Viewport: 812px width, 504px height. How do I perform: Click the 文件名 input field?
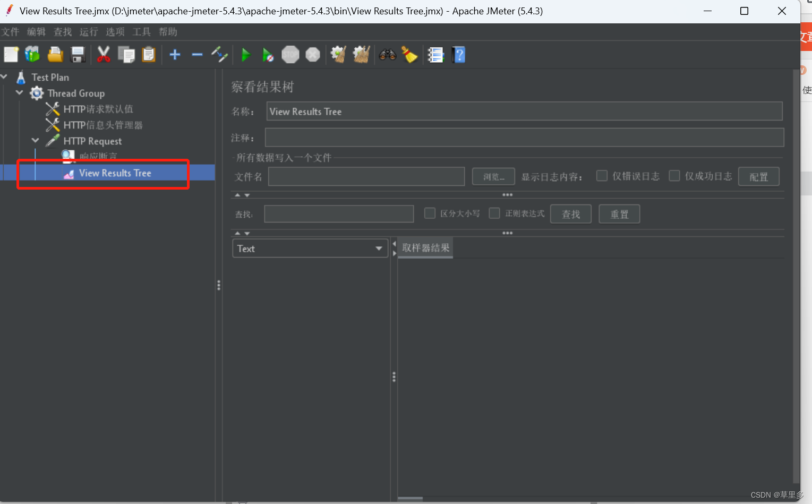(366, 177)
